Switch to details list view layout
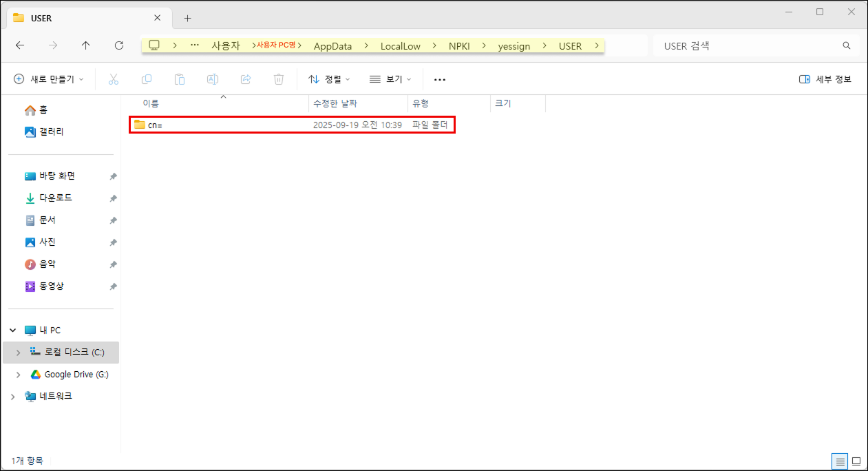This screenshot has height=471, width=868. click(839, 461)
